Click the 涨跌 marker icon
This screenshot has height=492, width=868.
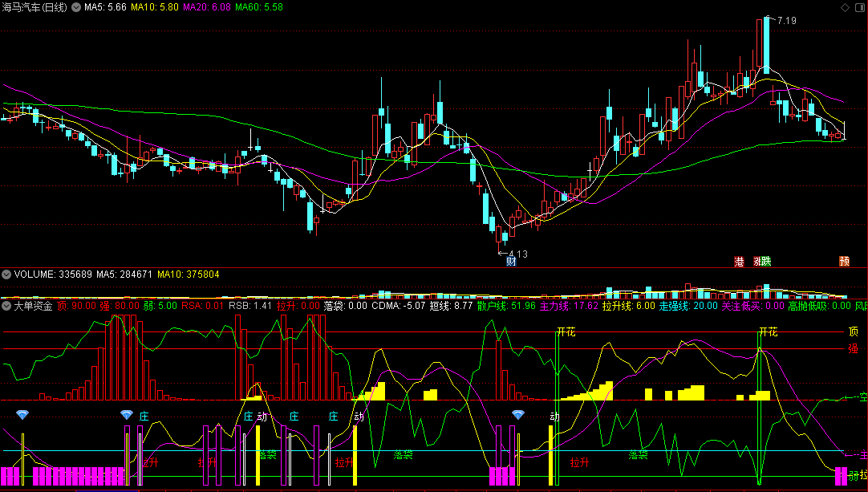[762, 262]
